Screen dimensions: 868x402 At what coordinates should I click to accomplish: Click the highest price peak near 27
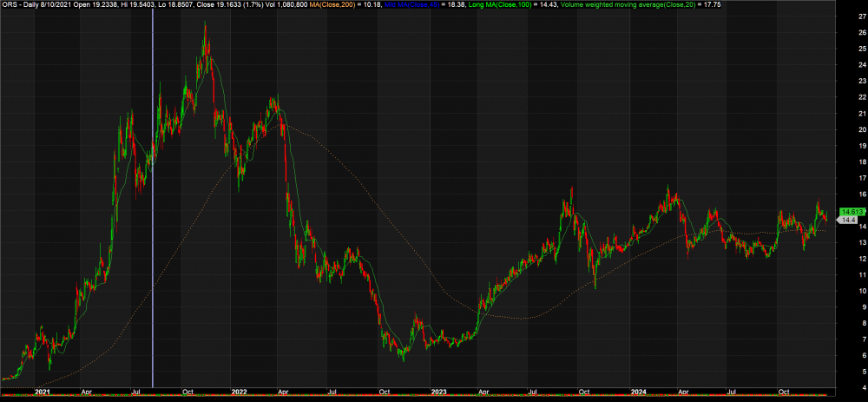(205, 24)
